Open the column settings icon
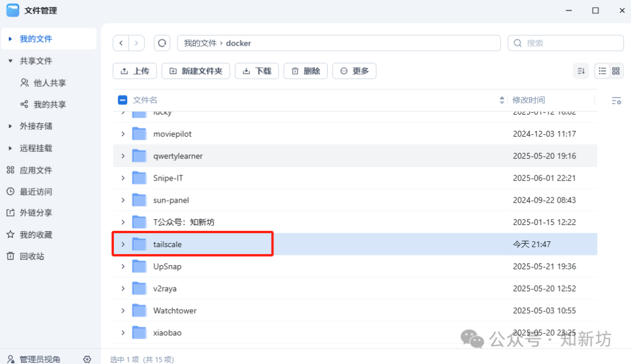631x364 pixels. pyautogui.click(x=616, y=100)
